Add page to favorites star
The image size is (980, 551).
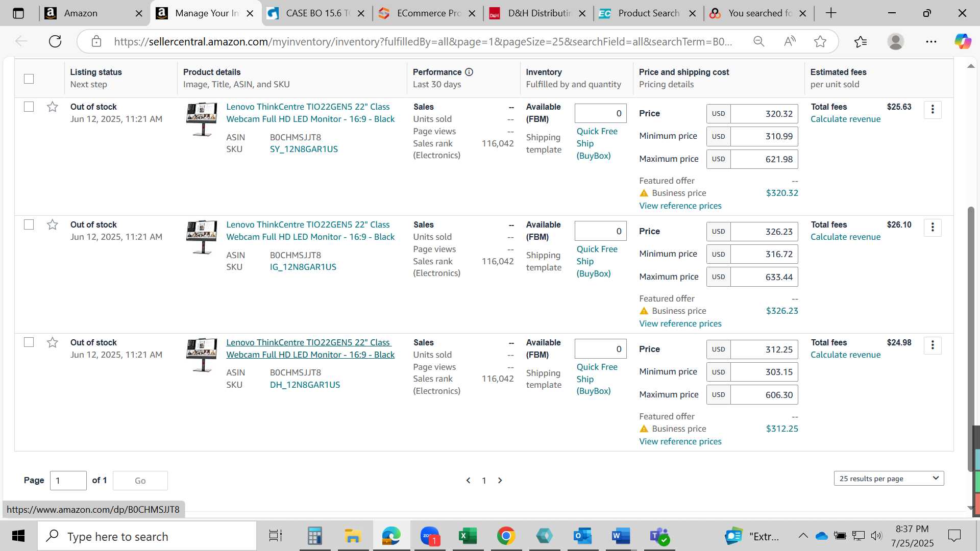(x=820, y=41)
